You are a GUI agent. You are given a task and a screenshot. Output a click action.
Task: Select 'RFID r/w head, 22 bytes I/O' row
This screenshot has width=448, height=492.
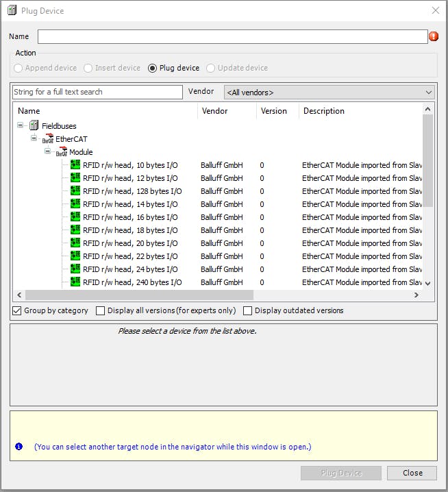click(x=218, y=256)
